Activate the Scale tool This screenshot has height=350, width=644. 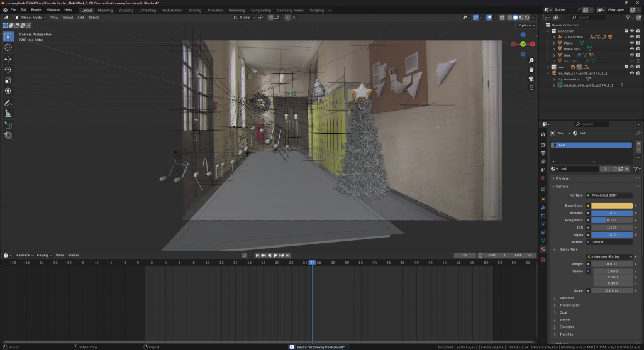8,80
